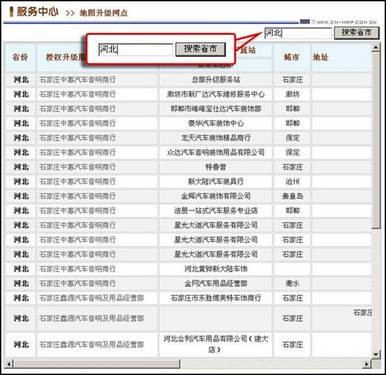Click the 衡水 city cell
The height and width of the screenshot is (375, 386).
(x=292, y=283)
